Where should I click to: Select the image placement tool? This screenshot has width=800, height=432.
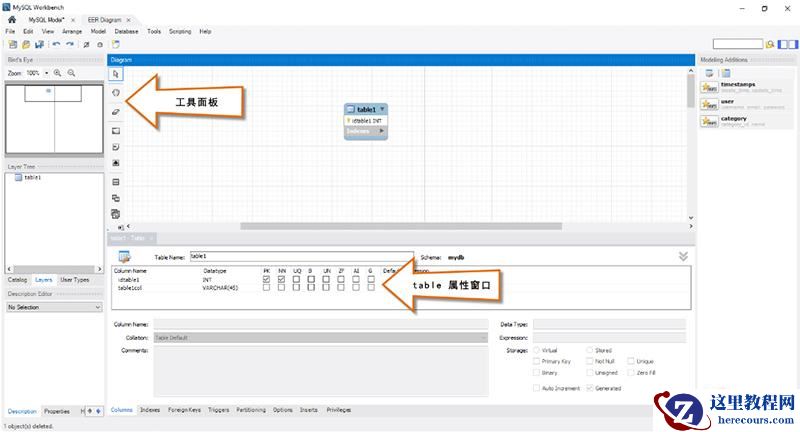click(x=116, y=163)
